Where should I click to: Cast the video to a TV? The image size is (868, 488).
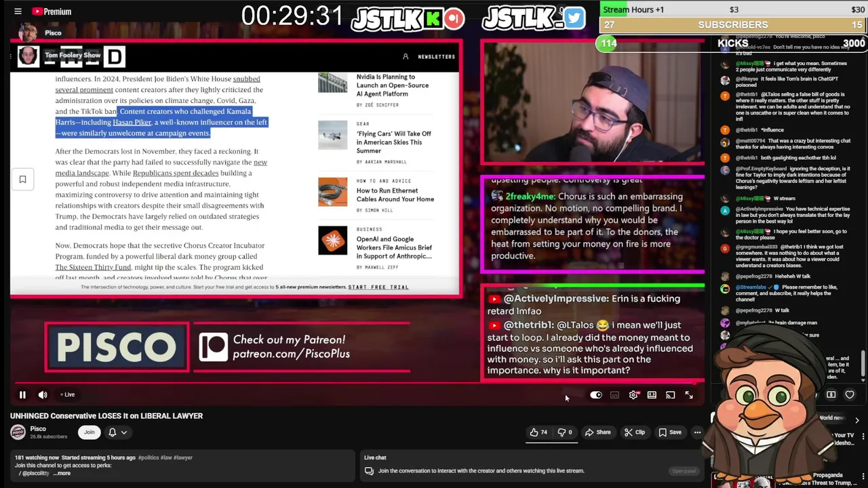670,394
